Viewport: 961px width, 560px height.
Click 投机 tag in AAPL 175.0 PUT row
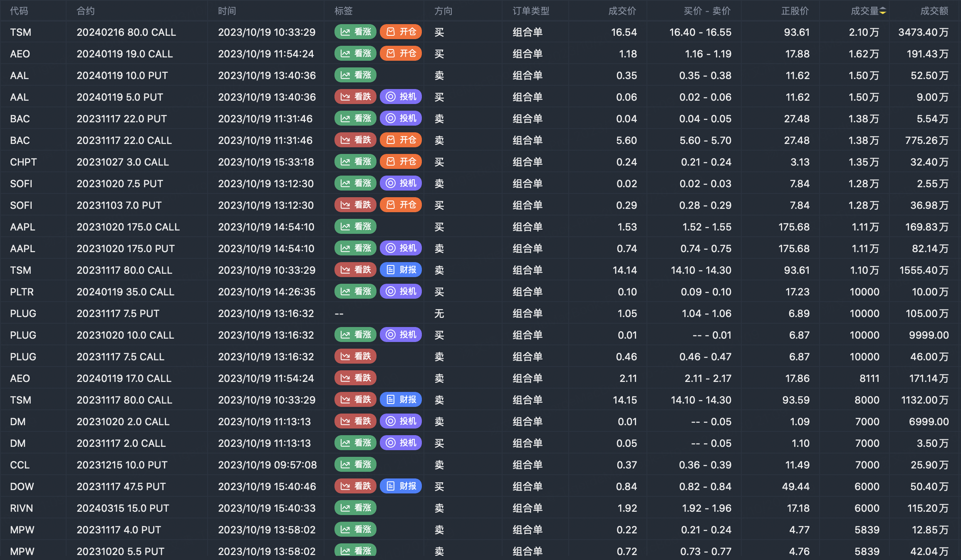point(401,248)
